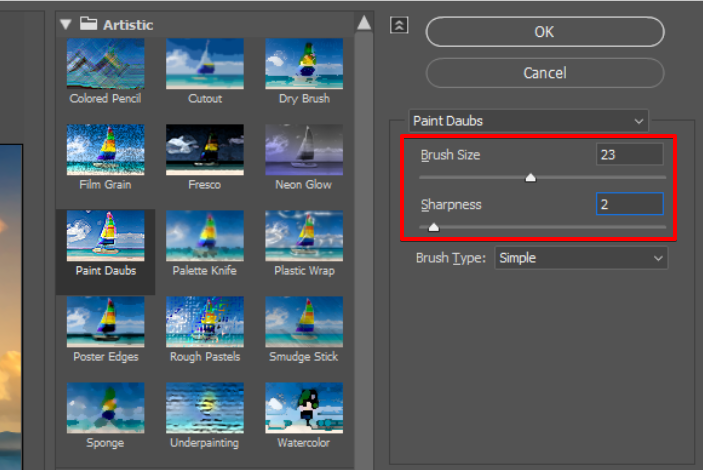Image resolution: width=703 pixels, height=470 pixels.
Task: Click OK to apply the filter
Action: [x=545, y=32]
